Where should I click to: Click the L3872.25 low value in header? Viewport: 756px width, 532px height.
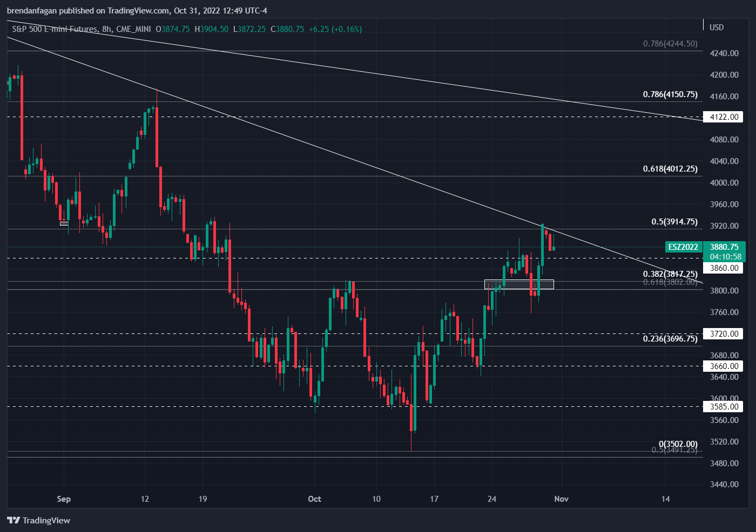pyautogui.click(x=249, y=29)
